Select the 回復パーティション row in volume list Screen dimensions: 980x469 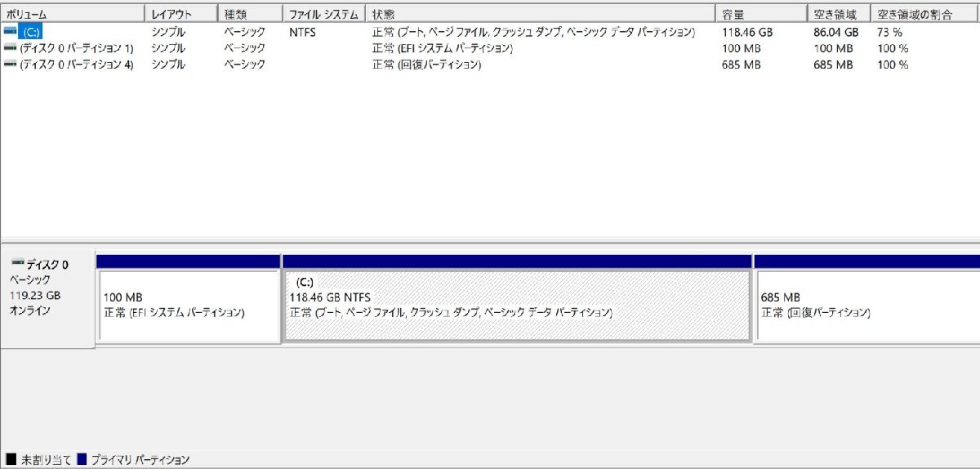[490, 65]
